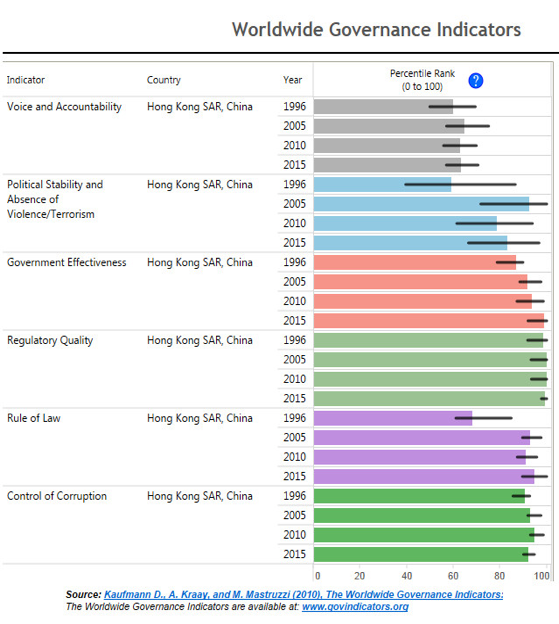Select the purple Rule of Law 1996 bar

[x=393, y=418]
